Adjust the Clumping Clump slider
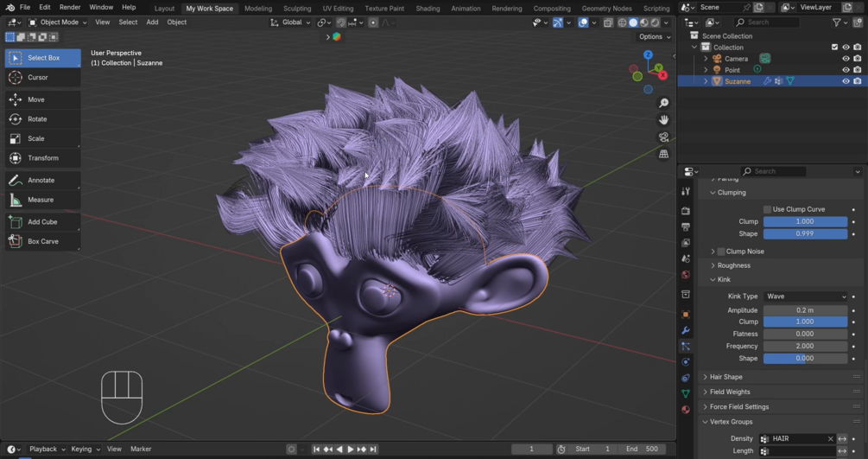 (806, 222)
